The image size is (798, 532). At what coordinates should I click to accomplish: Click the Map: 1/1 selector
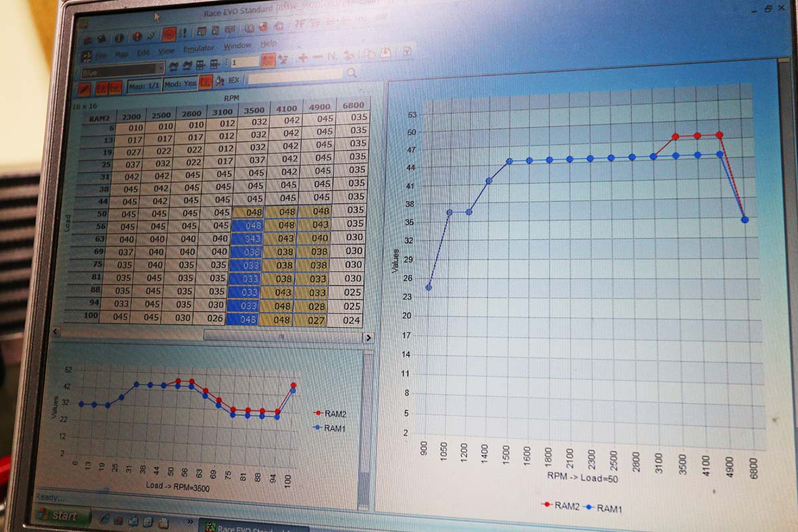point(144,86)
